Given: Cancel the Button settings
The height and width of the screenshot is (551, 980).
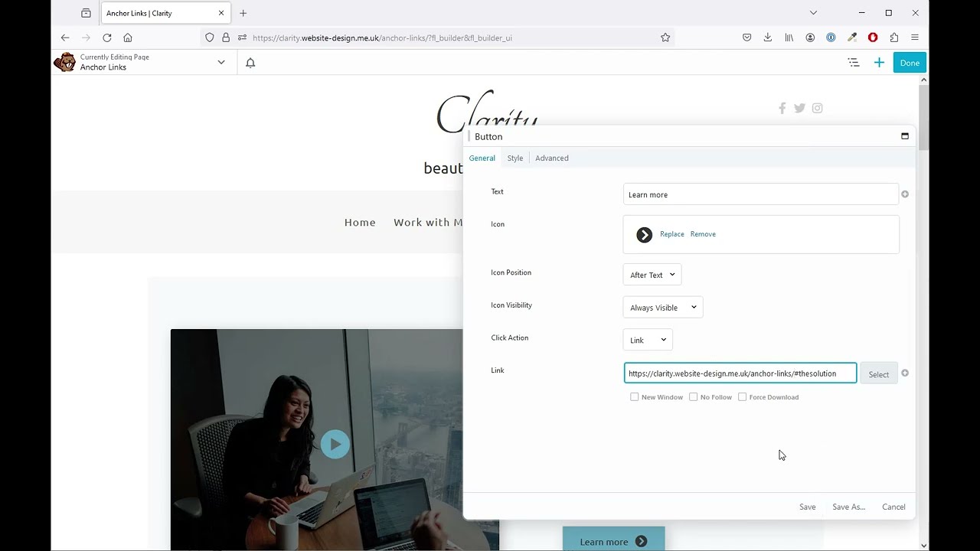Looking at the screenshot, I should point(893,507).
